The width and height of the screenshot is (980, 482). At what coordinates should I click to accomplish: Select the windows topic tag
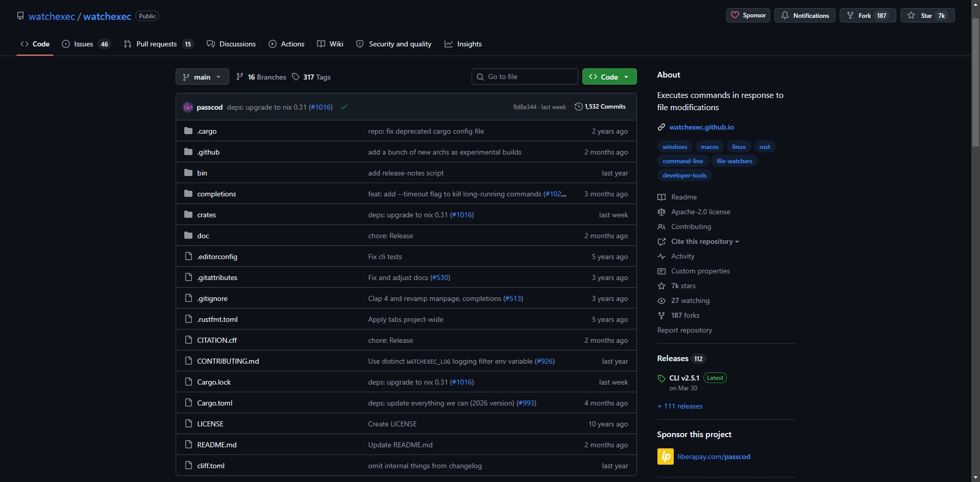point(675,147)
